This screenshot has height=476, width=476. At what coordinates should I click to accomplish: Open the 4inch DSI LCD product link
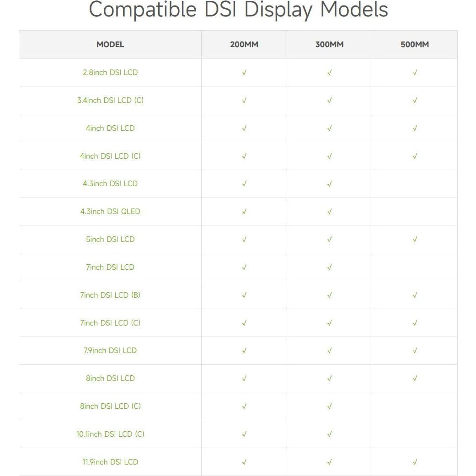point(110,128)
